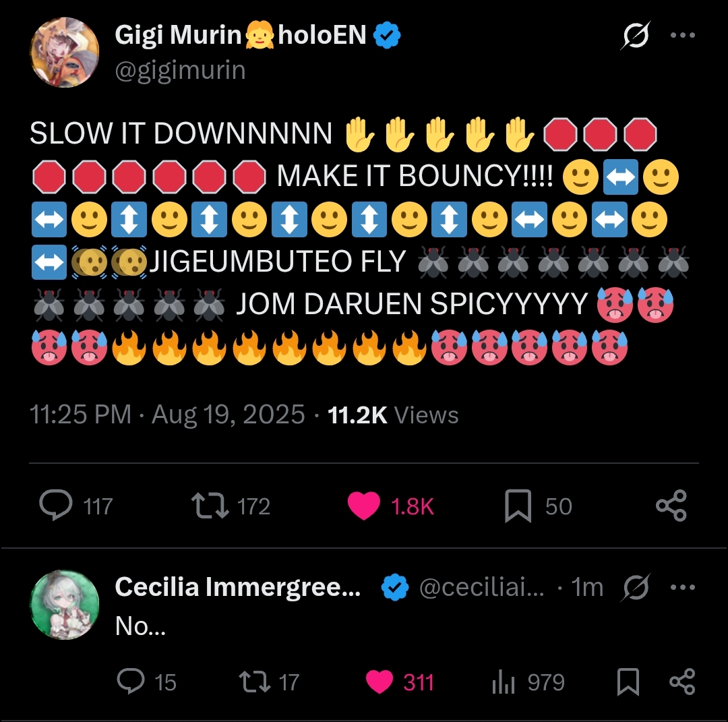
Task: Share Gigi Murin's tweet
Action: click(x=671, y=506)
